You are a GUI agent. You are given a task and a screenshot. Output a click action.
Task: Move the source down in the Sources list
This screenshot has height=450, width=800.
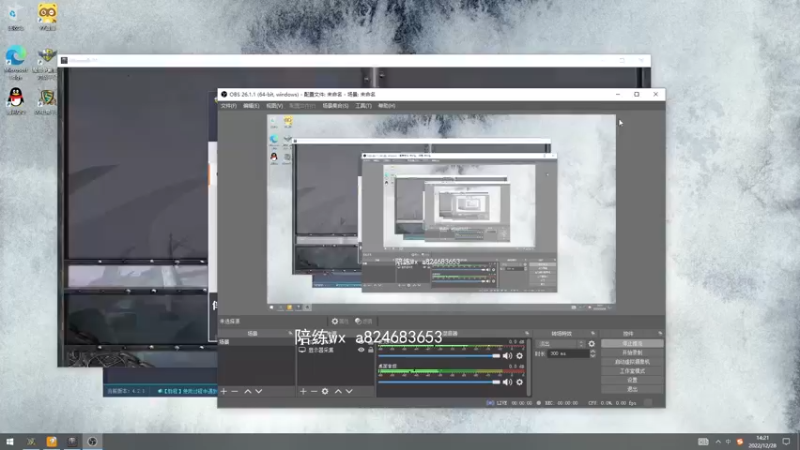[349, 391]
